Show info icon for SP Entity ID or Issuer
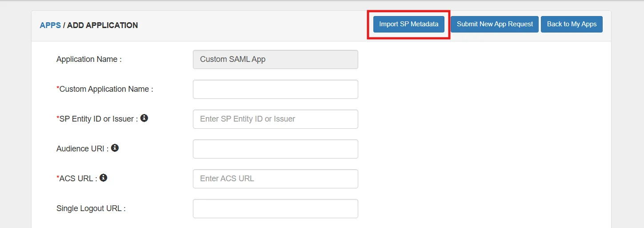This screenshot has width=644, height=228. click(x=144, y=118)
